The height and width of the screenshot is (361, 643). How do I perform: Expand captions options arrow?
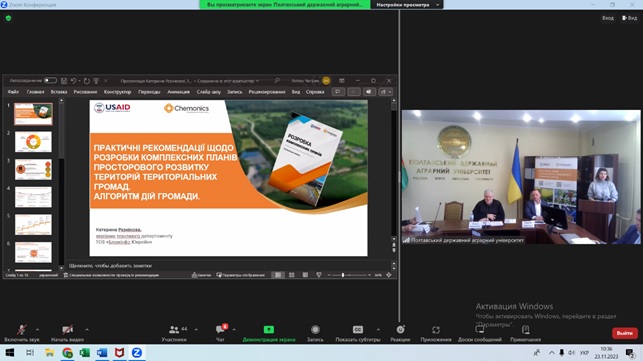(x=378, y=329)
